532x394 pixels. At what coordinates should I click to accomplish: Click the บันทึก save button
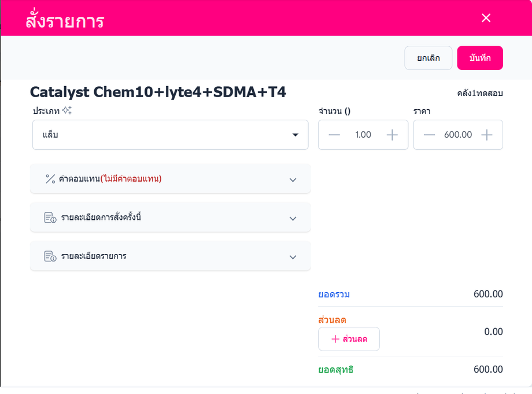pyautogui.click(x=480, y=58)
